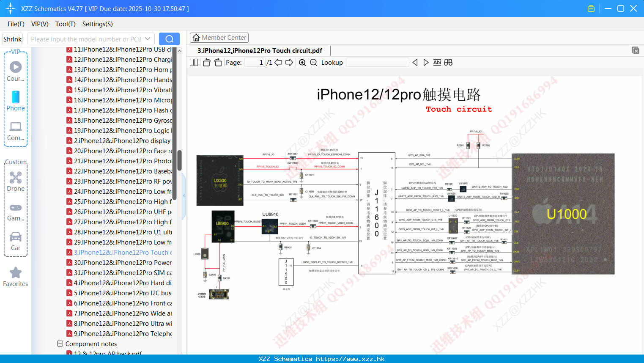
Task: Open the Tool(T) menu
Action: coord(66,24)
